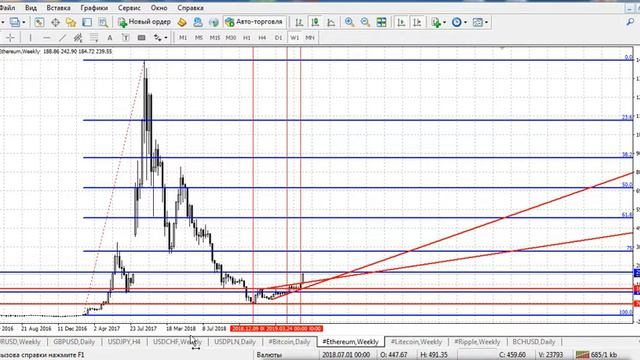Open the Окно menu

pyautogui.click(x=159, y=8)
